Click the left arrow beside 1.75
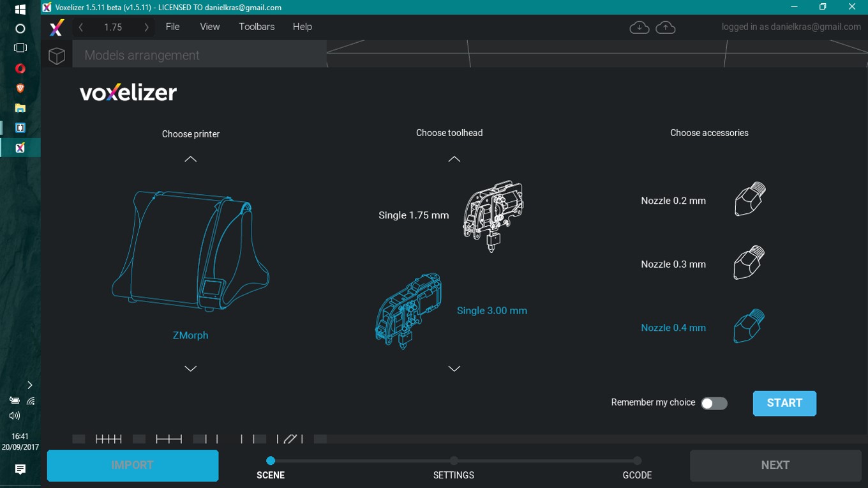 point(80,27)
